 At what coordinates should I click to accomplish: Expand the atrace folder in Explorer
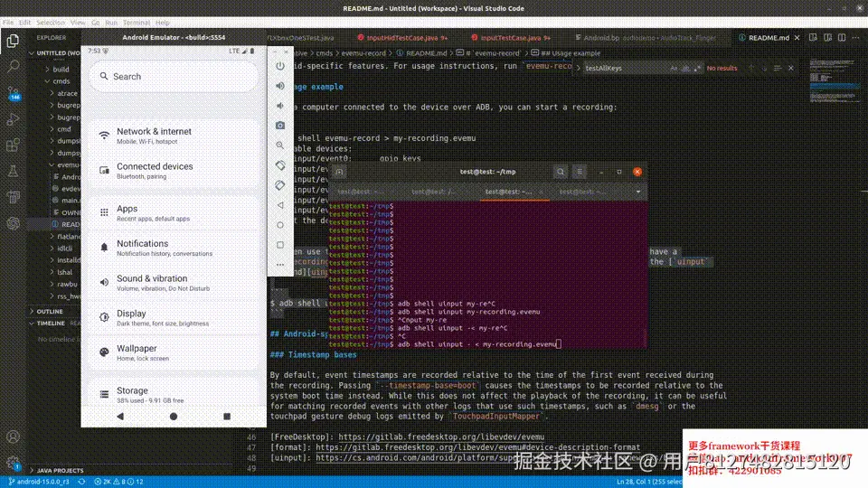[67, 93]
